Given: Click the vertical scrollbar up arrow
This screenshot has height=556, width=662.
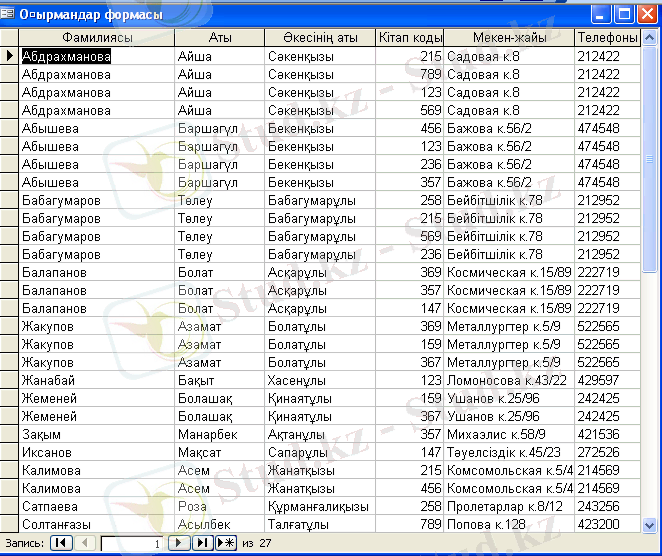Looking at the screenshot, I should [651, 38].
